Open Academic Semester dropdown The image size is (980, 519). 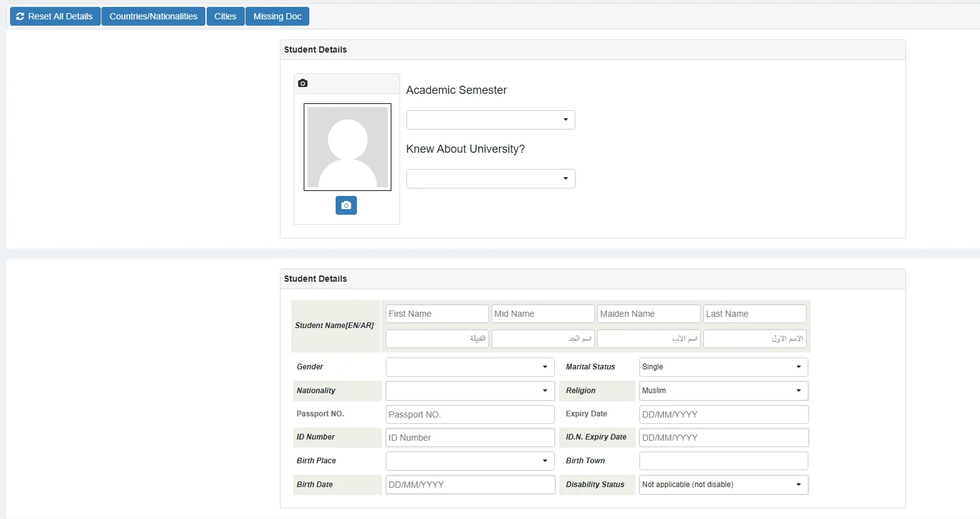click(491, 120)
